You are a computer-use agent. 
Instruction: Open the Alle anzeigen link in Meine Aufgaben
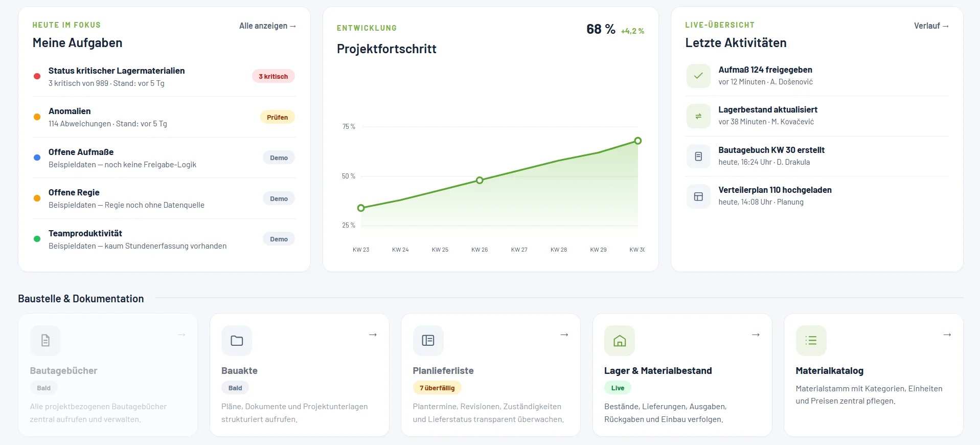click(x=267, y=26)
